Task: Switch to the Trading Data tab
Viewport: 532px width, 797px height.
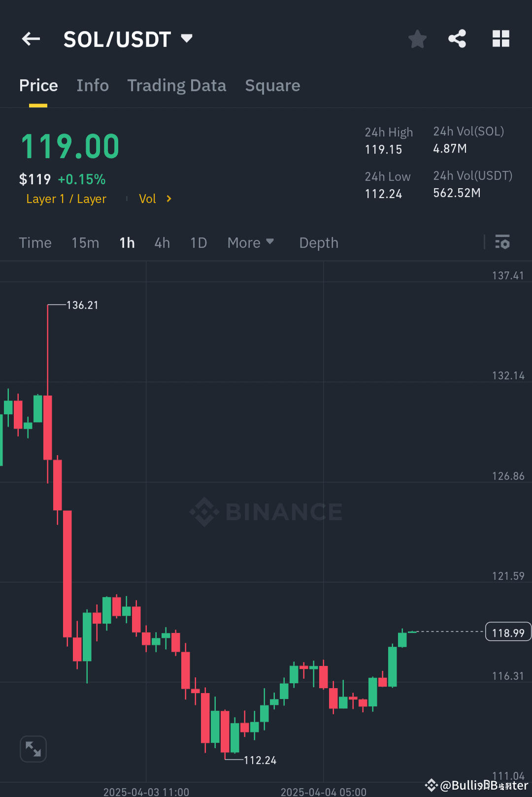Action: pos(177,85)
